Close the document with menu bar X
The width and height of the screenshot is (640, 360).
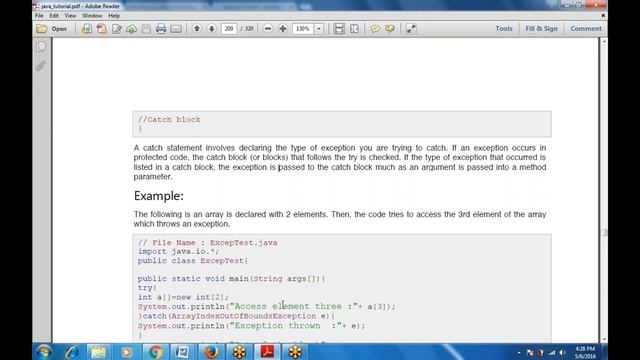coord(603,16)
